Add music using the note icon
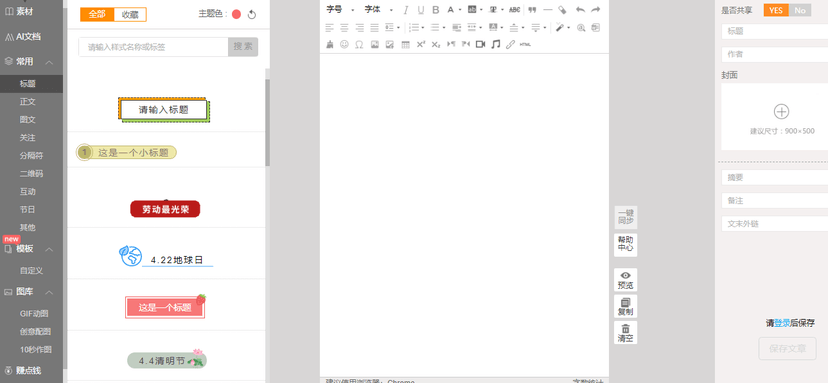Viewport: 828px width, 383px height. pyautogui.click(x=495, y=44)
